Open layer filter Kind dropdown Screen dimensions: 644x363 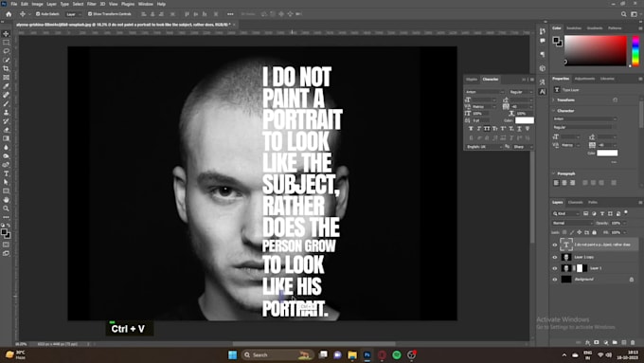click(565, 214)
